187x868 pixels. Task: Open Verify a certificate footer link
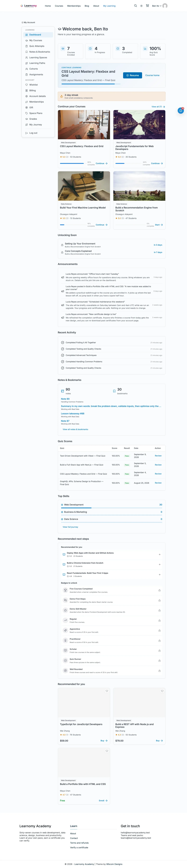click(x=79, y=847)
